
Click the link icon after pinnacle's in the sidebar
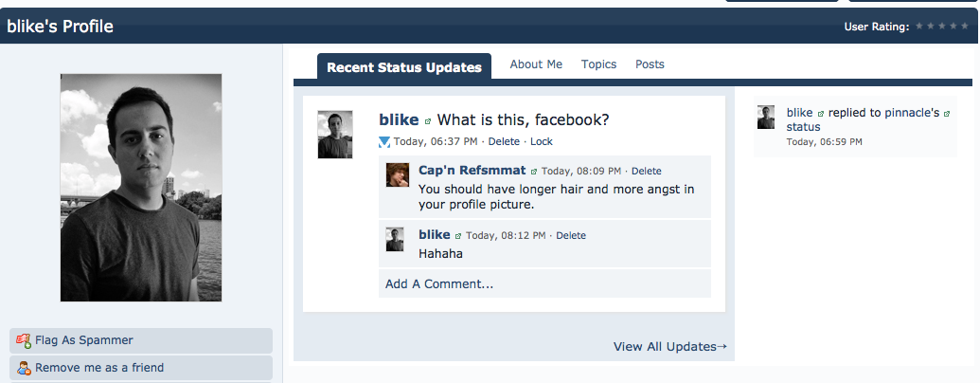point(947,113)
